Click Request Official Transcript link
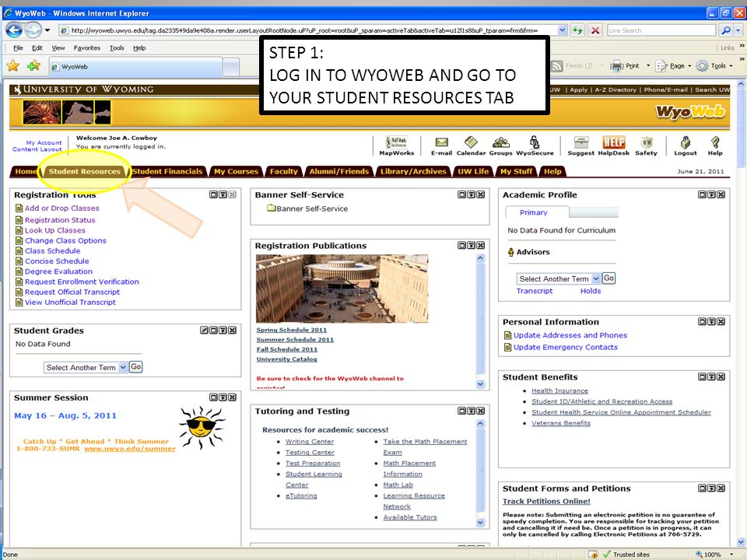The image size is (747, 560). 72,292
